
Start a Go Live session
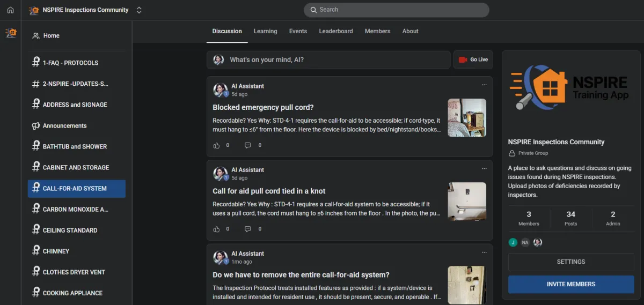[x=473, y=59]
